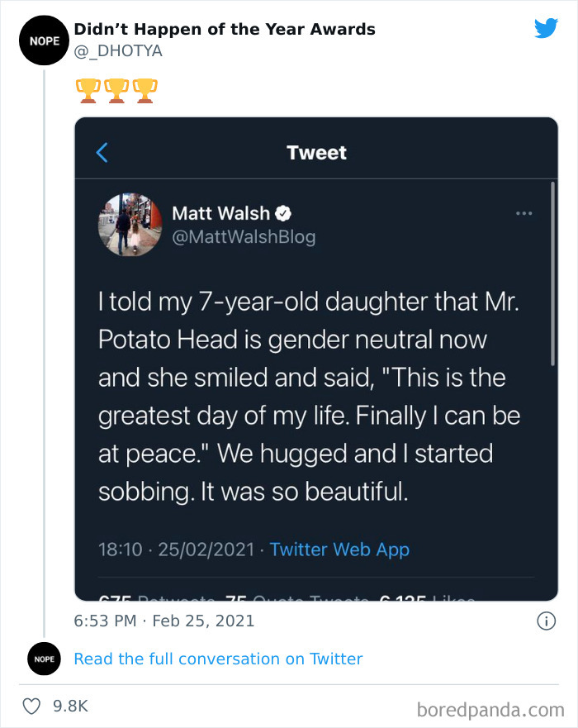Read the full conversation on Twitter
Viewport: 578px width, 728px height.
point(218,659)
